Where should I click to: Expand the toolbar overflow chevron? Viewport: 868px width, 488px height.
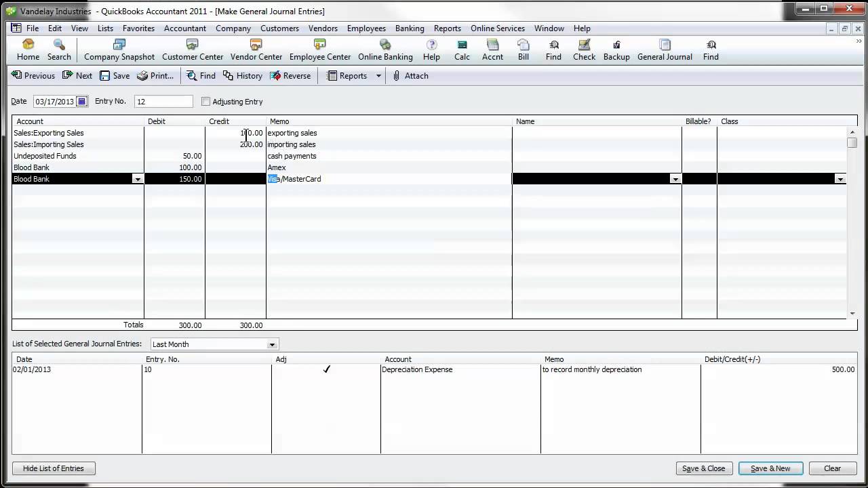tap(859, 42)
